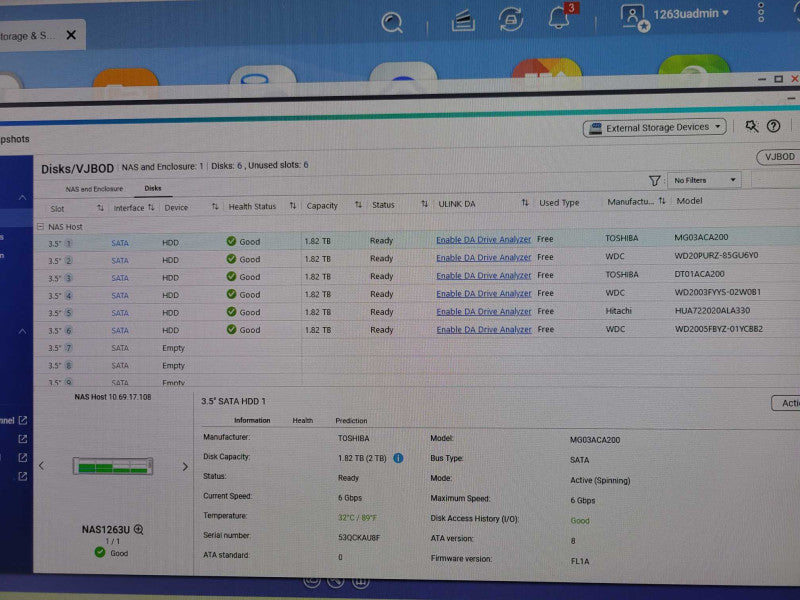
Task: Open the Prediction tab in disk details
Action: [x=351, y=421]
